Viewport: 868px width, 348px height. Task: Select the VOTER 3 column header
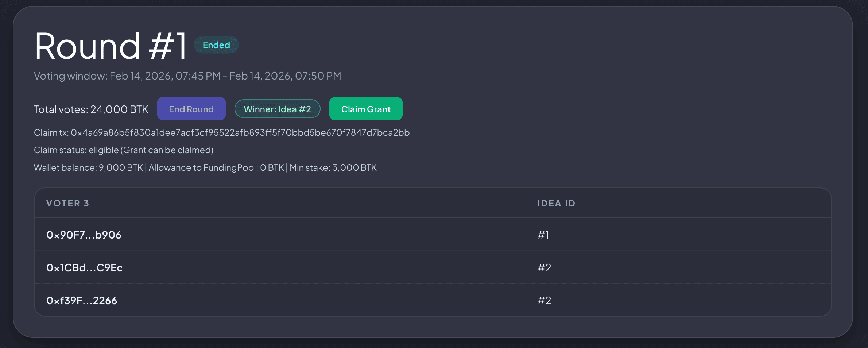tap(67, 203)
